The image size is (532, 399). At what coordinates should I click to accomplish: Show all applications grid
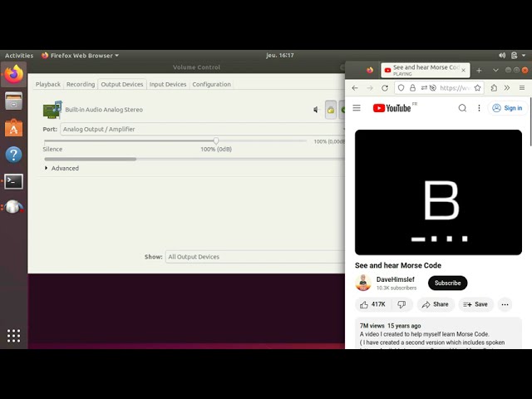[x=13, y=336]
